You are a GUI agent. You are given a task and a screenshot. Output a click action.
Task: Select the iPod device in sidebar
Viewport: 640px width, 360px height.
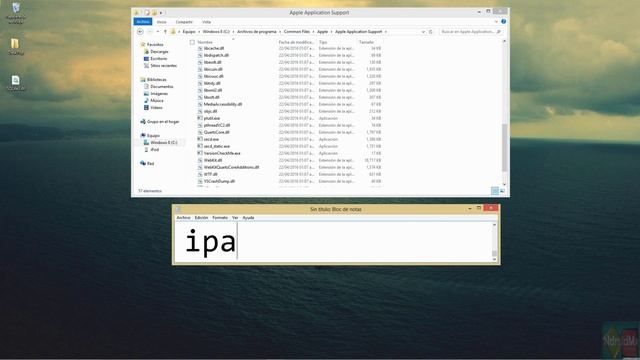152,149
